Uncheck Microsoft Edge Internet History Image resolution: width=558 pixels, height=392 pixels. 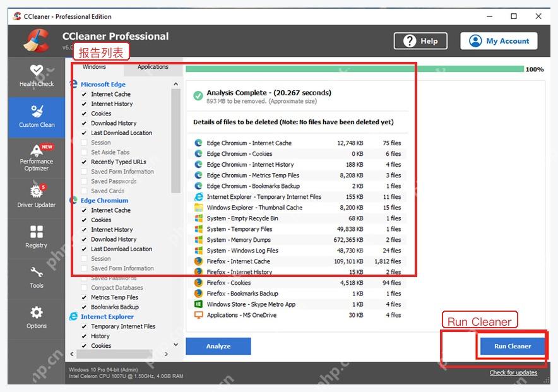coord(84,104)
